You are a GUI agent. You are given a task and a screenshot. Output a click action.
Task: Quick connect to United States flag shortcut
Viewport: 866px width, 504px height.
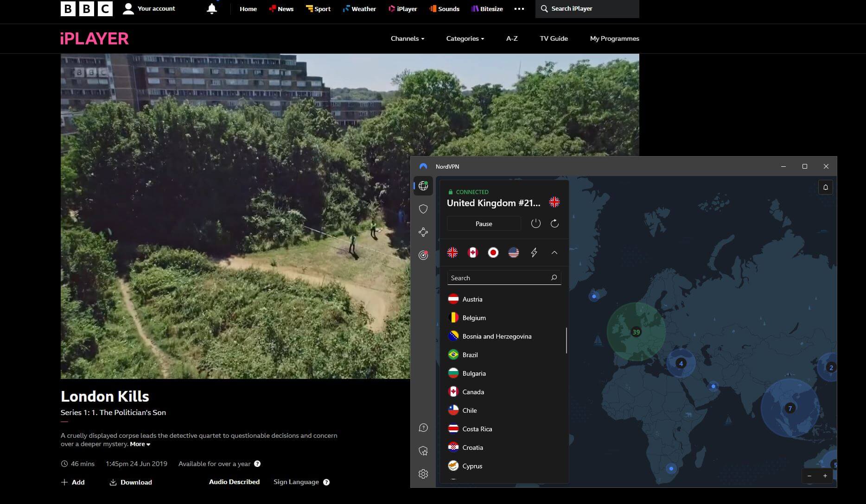514,252
